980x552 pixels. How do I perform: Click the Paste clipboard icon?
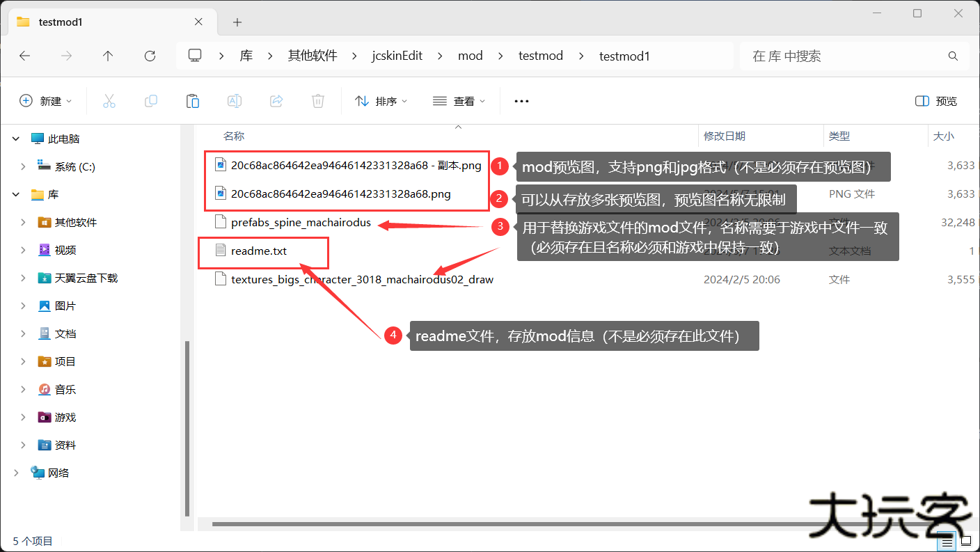[193, 101]
